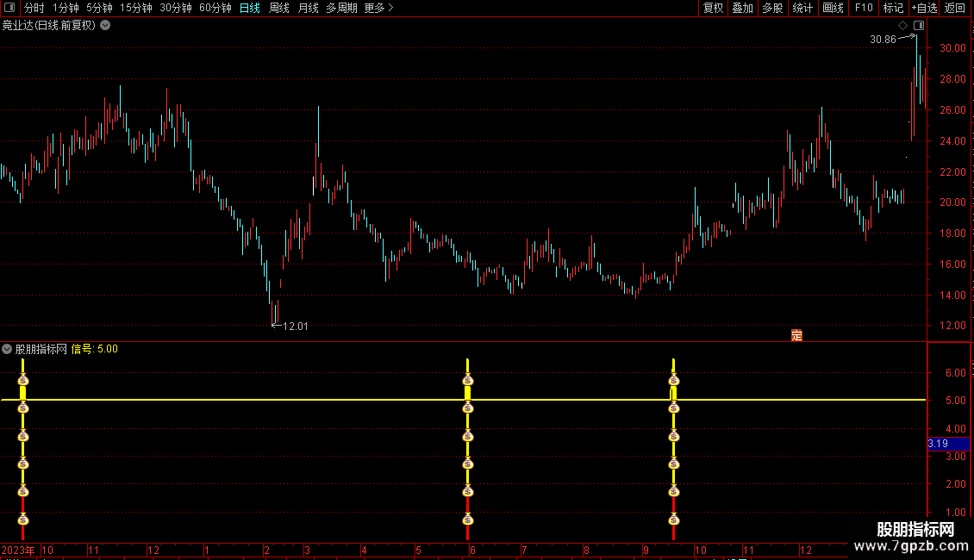This screenshot has height=560, width=974.
Task: Click the diamond icon at chart top-right
Action: pos(902,26)
